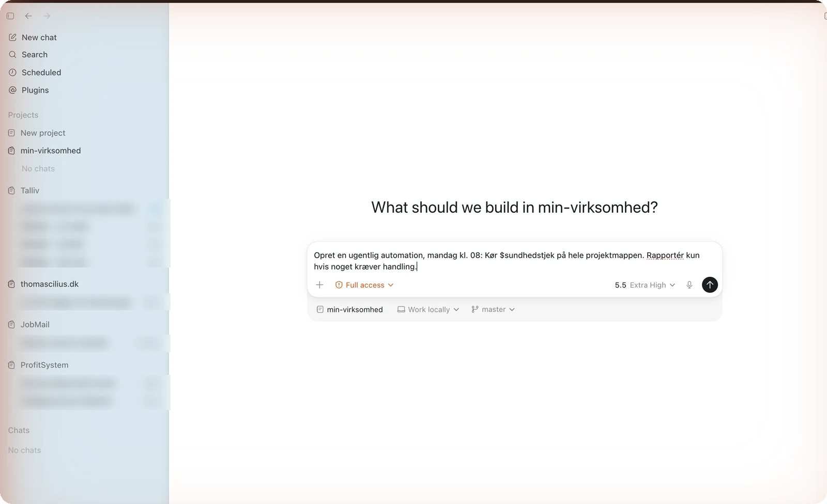Click the ProfitSystem project icon
The image size is (827, 504).
11,365
